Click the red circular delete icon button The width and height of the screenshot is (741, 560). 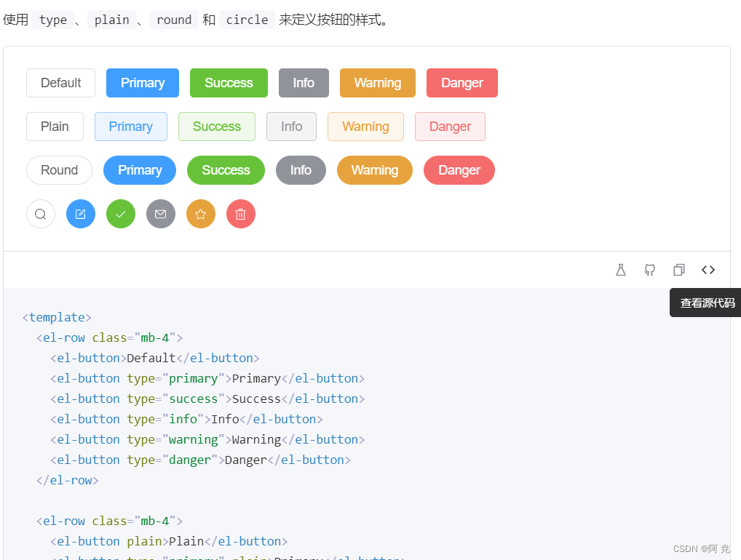pos(241,214)
